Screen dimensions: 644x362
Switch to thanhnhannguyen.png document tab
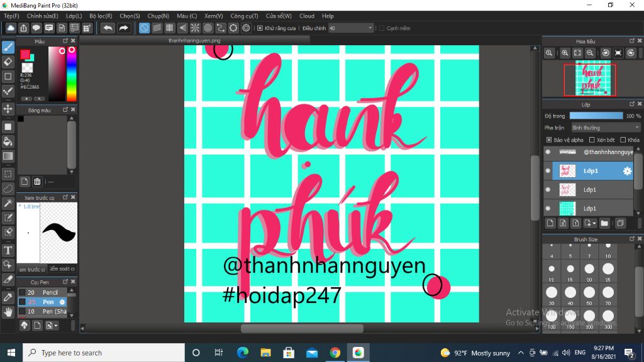pyautogui.click(x=194, y=41)
